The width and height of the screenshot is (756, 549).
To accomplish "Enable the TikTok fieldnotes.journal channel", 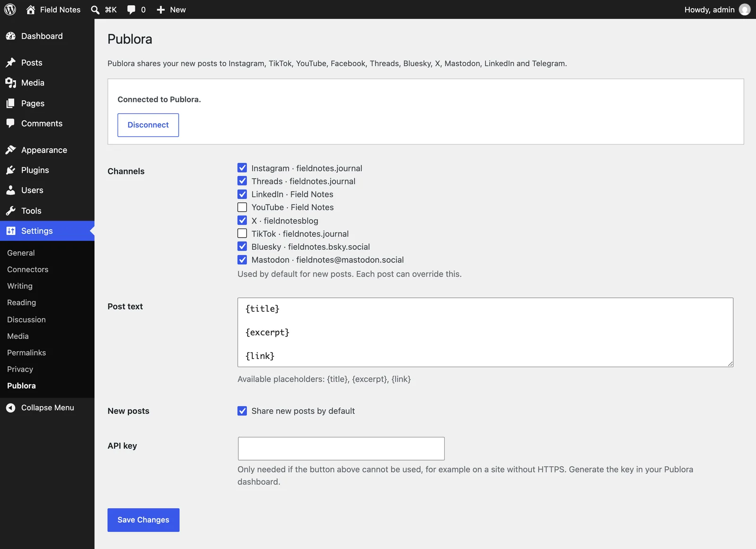I will [242, 233].
